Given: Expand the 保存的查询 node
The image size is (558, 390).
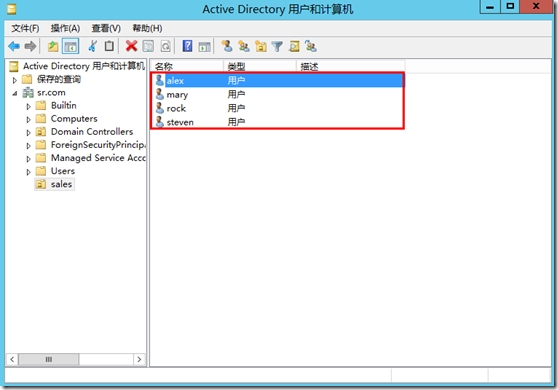Looking at the screenshot, I should coord(15,80).
